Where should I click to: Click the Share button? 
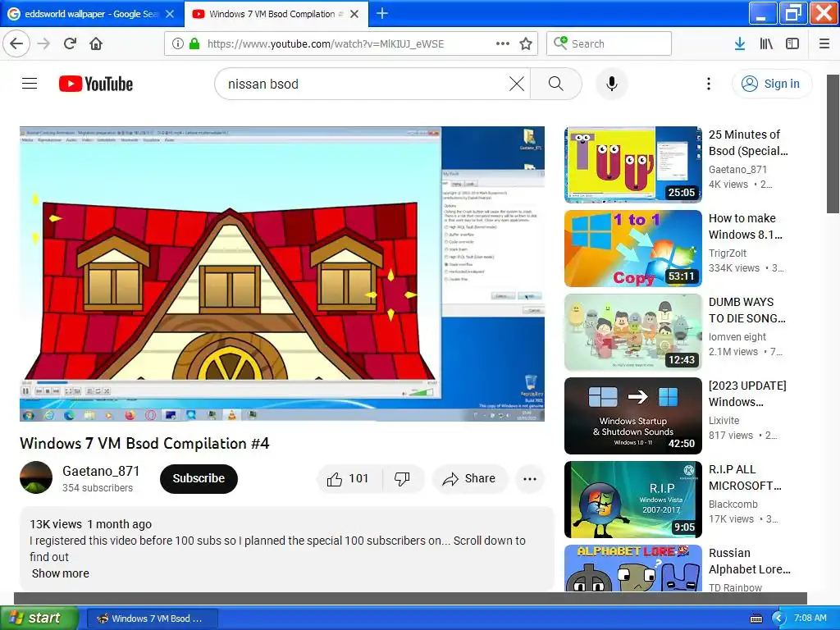pos(469,478)
